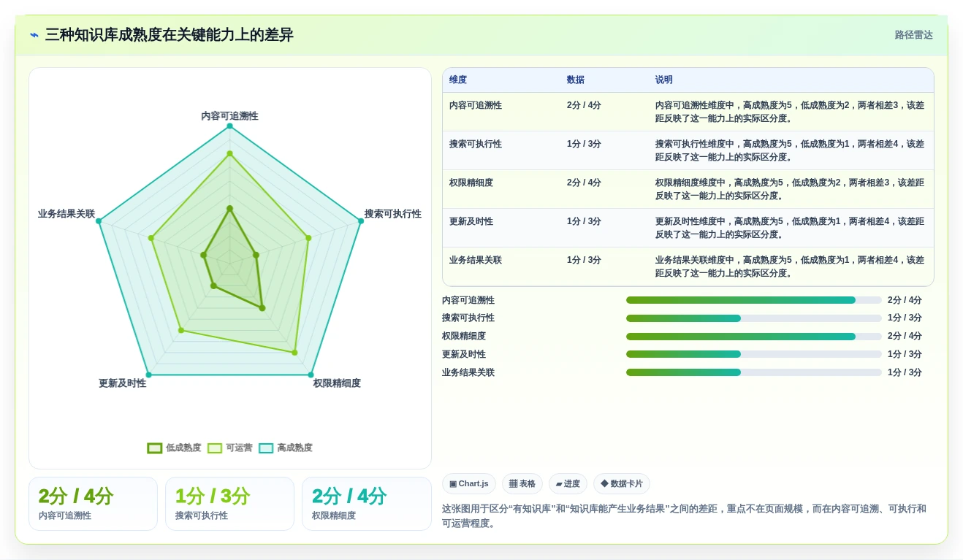Viewport: 963px width, 560px height.
Task: Click the 说明 column header
Action: pyautogui.click(x=664, y=80)
